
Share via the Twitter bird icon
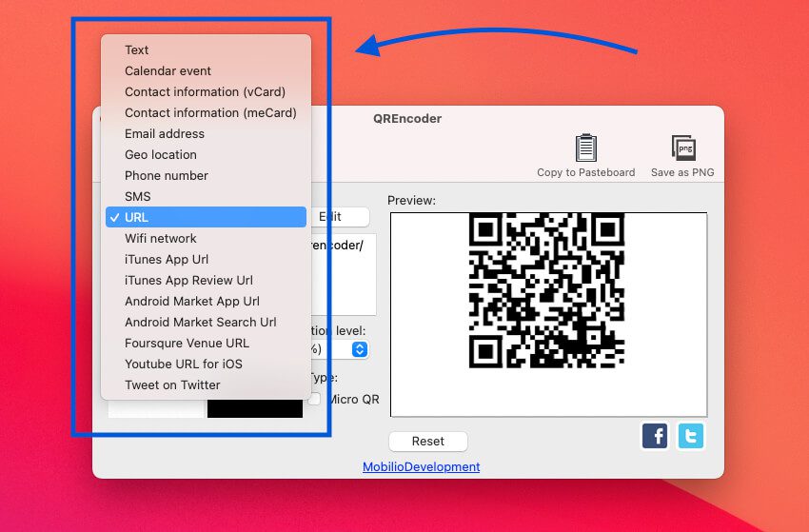[690, 436]
